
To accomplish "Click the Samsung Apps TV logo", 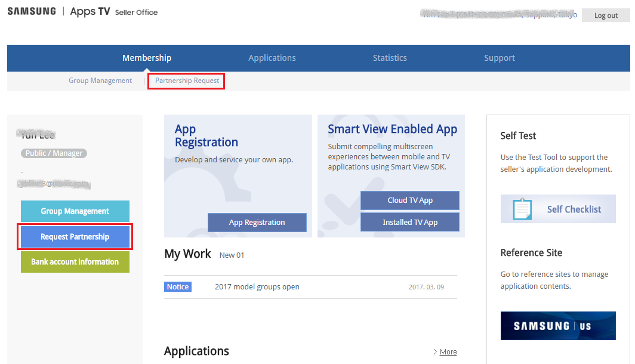I will click(x=58, y=11).
